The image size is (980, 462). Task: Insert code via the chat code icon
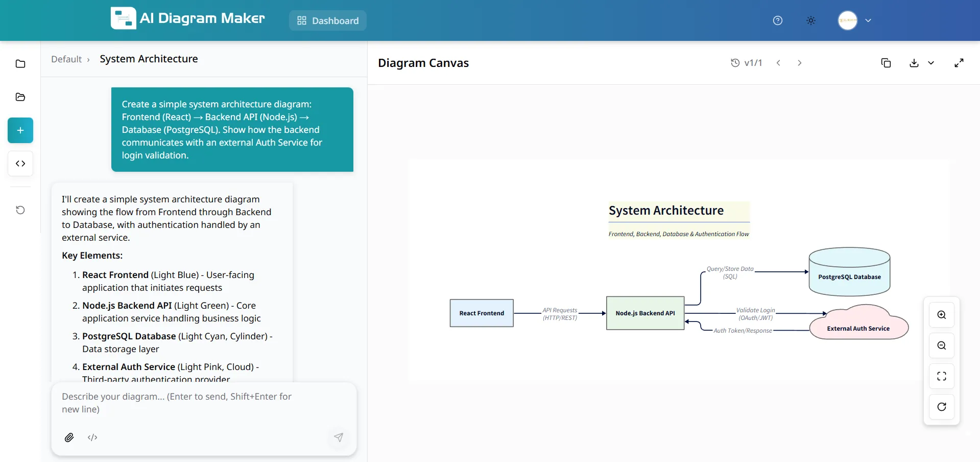[92, 437]
